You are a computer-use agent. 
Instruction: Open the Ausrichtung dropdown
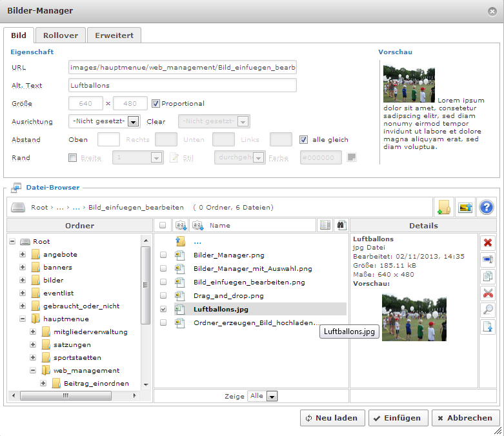(104, 121)
